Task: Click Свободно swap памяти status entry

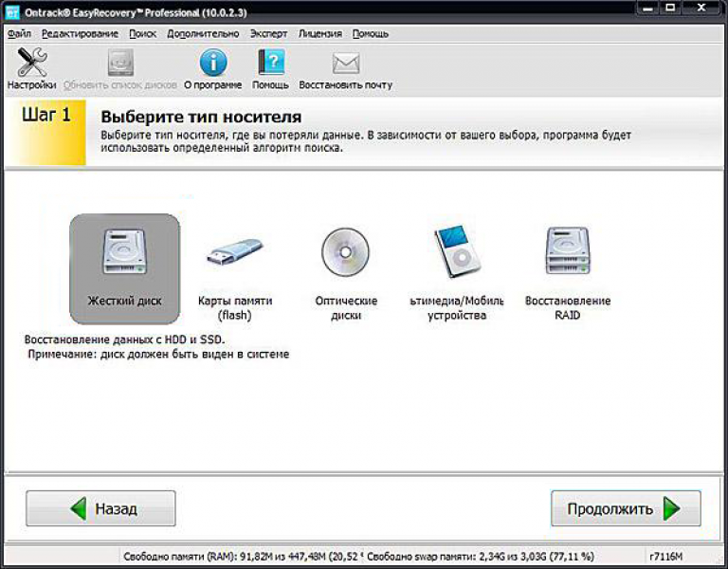Action: point(480,556)
